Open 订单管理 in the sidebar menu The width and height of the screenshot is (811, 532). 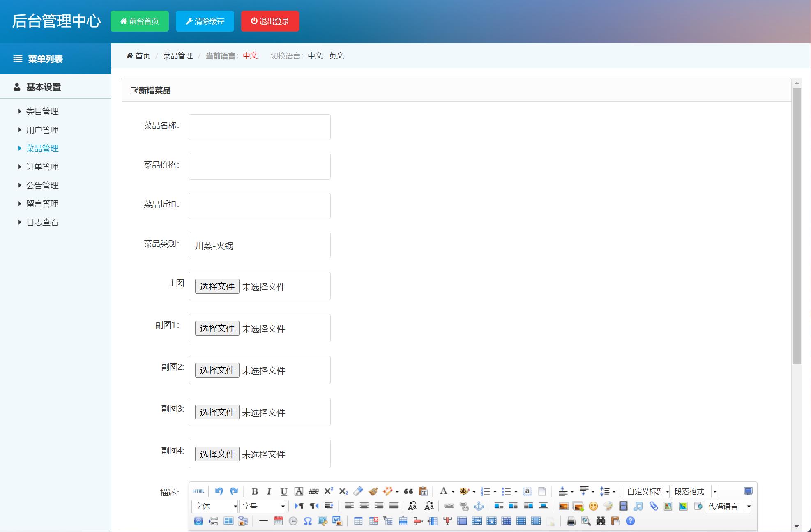[42, 167]
